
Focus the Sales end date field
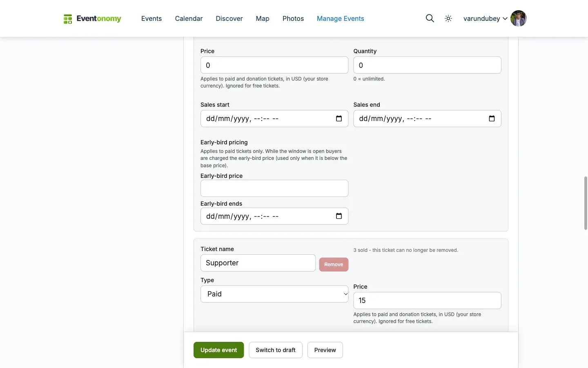point(427,119)
